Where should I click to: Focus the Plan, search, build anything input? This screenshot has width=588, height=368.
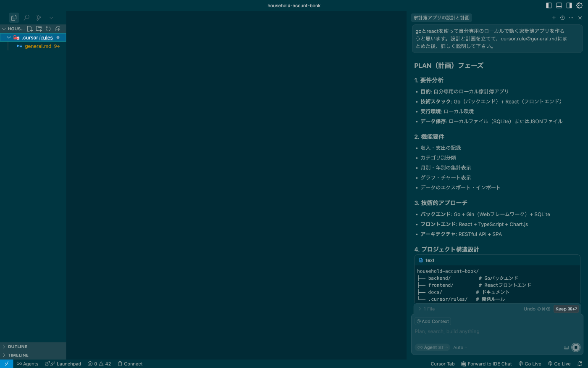[x=497, y=331]
